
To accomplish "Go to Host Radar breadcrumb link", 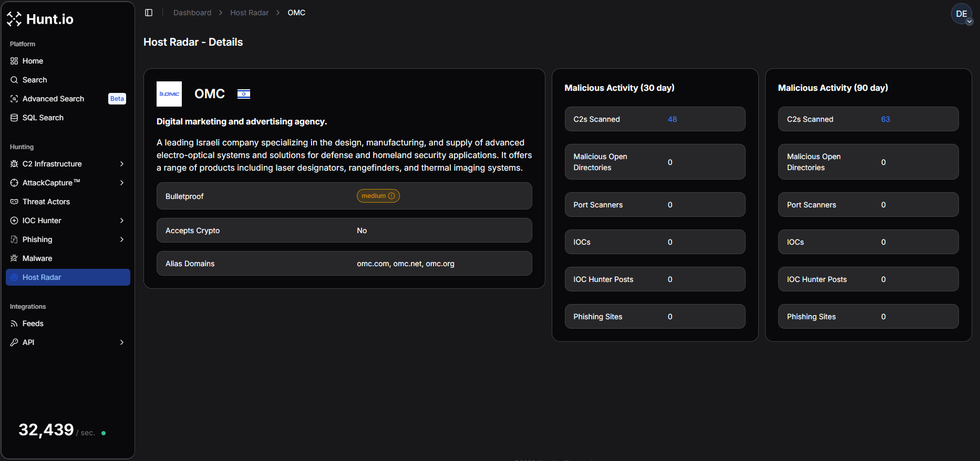I will click(250, 13).
